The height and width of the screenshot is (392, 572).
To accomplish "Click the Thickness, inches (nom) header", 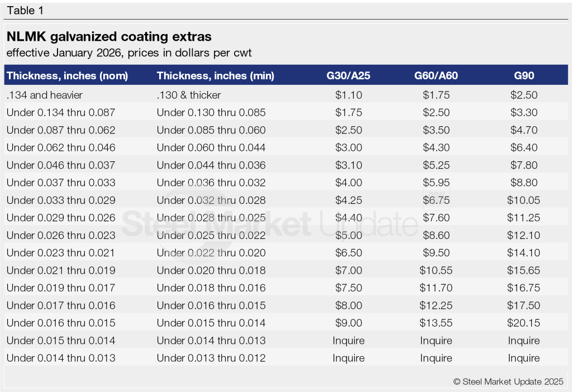I will click(68, 75).
